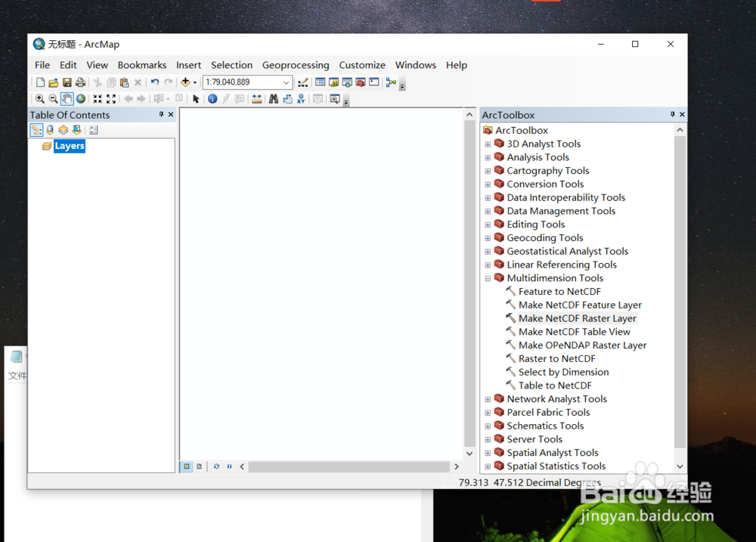Screen dimensions: 756x542
Task: Select the Layers data frame
Action: tap(70, 146)
